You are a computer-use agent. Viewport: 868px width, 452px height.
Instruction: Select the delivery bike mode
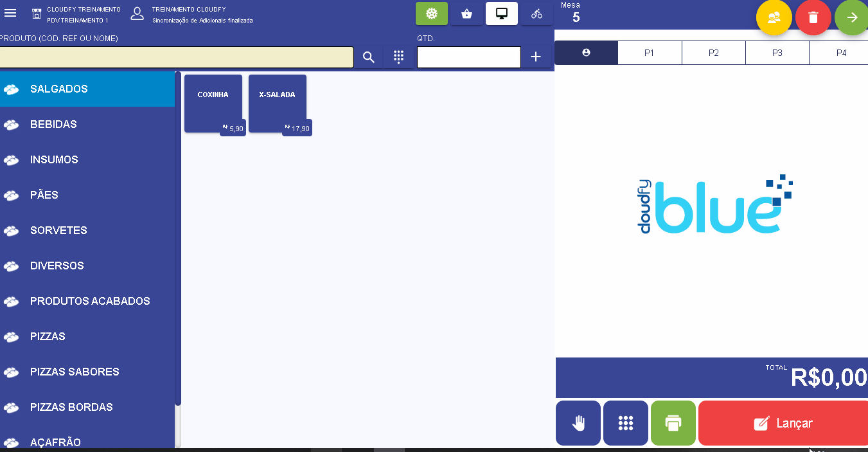[x=536, y=14]
